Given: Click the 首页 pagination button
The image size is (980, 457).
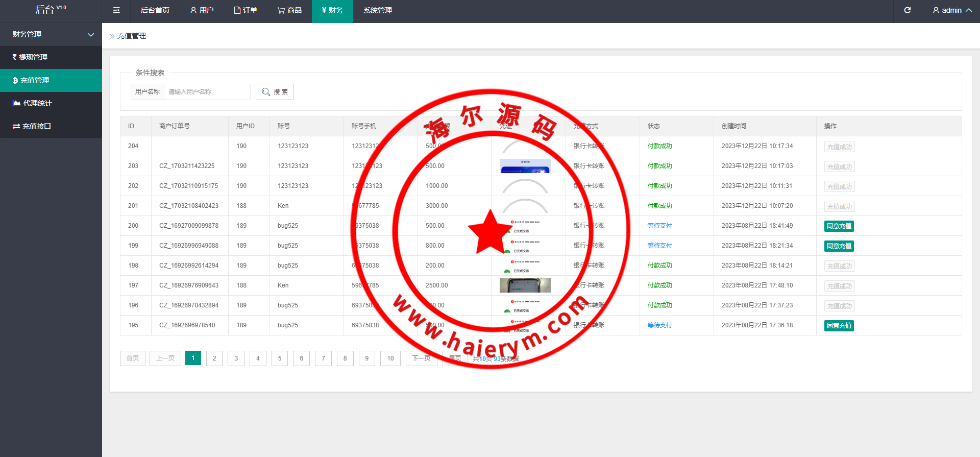Looking at the screenshot, I should point(133,358).
